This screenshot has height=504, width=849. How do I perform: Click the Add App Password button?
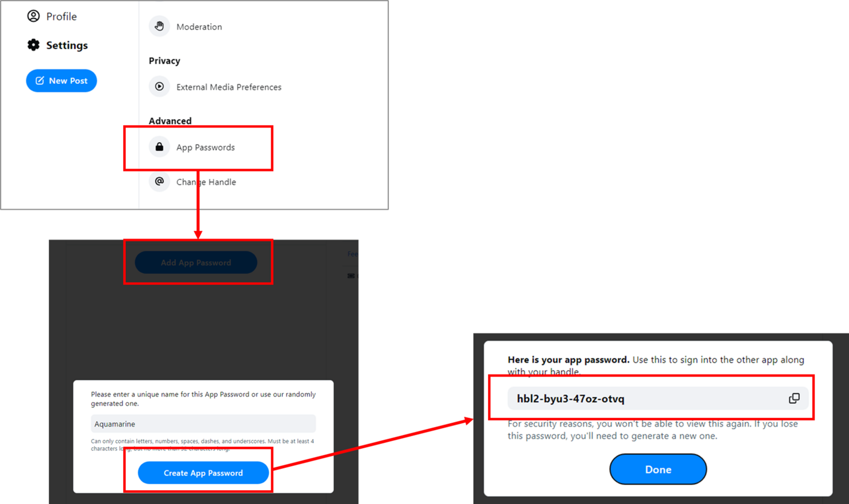click(x=196, y=263)
